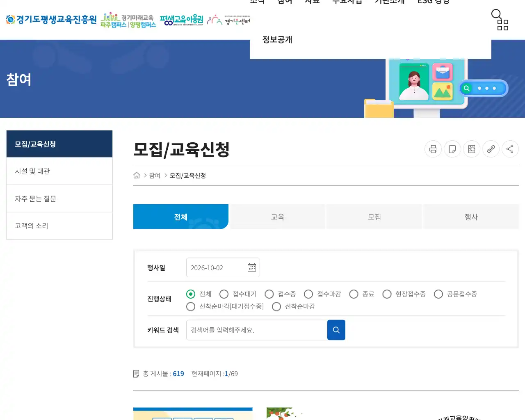Click the 정보공개 menu link
Viewport: 525px width, 420px height.
point(277,39)
